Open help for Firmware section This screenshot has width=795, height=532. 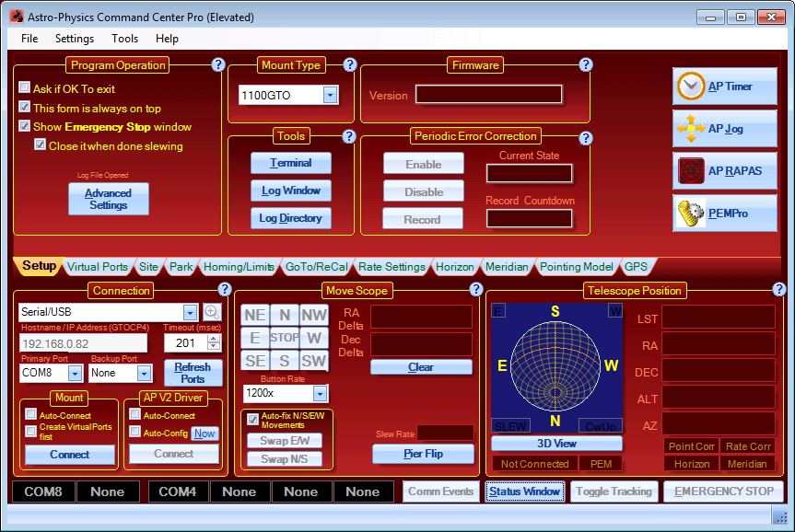pos(586,64)
